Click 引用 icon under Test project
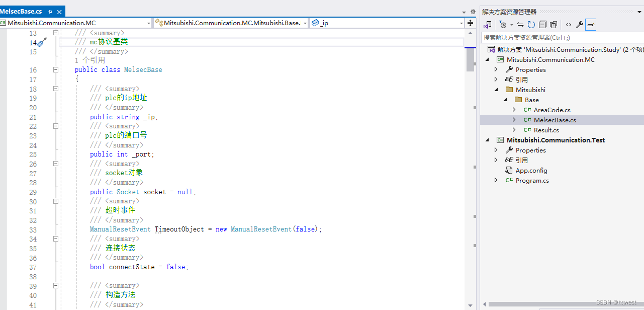The image size is (644, 310). pyautogui.click(x=509, y=160)
